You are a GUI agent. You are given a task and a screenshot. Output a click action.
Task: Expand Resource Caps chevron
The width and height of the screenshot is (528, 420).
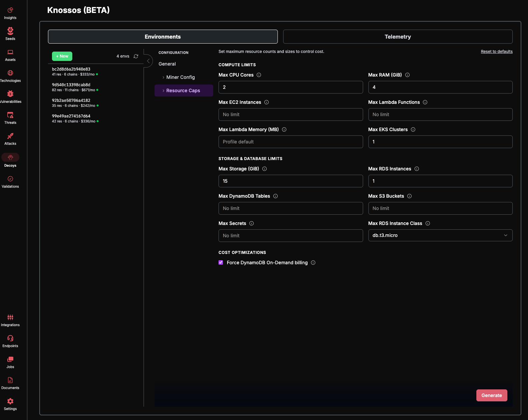(163, 91)
